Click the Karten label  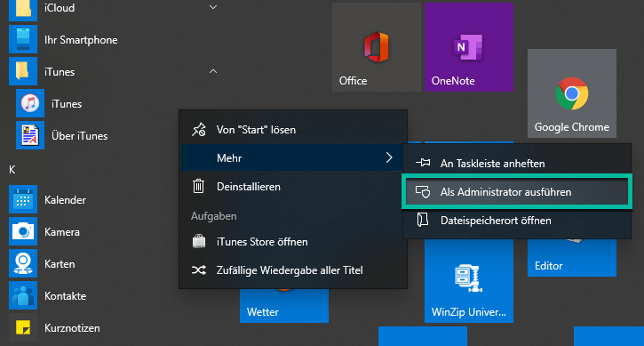click(x=60, y=264)
